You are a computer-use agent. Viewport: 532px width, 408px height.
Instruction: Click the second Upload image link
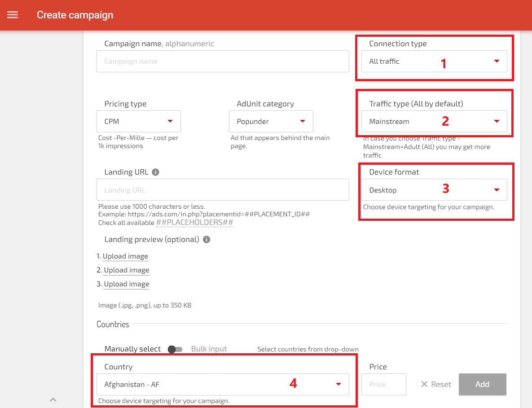(126, 270)
